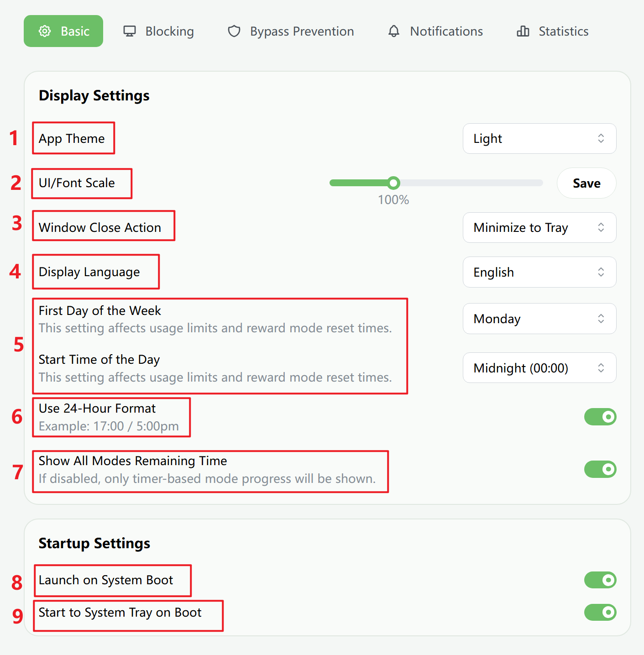Click the First Day of the Week label
The width and height of the screenshot is (644, 655).
point(100,310)
